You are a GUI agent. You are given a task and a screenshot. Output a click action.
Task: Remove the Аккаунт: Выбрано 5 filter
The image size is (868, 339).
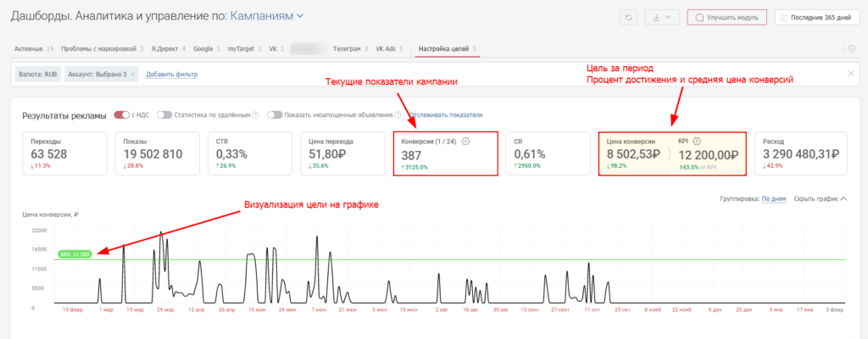(132, 75)
